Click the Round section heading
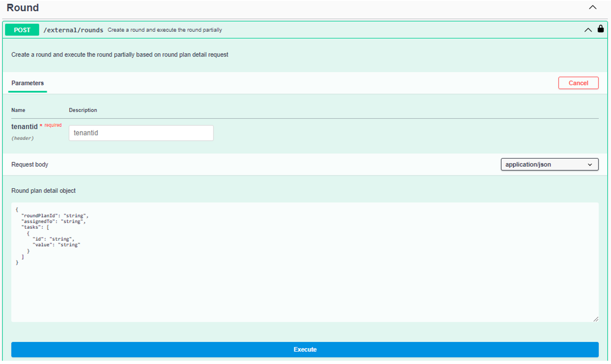The image size is (611, 364). coord(22,8)
